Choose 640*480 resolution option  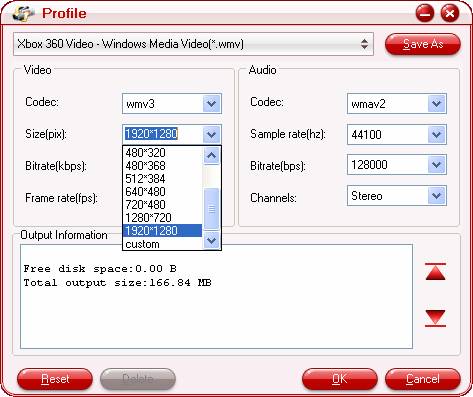pos(162,192)
